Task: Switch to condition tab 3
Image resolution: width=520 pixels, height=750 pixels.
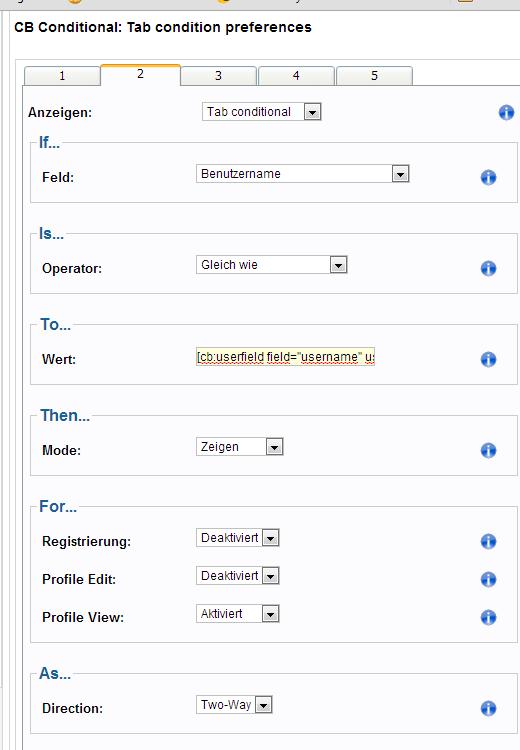Action: 218,76
